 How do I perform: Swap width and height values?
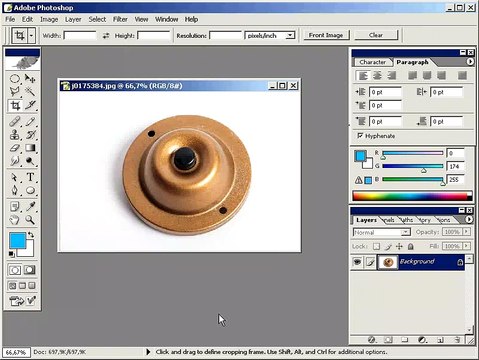(x=106, y=36)
